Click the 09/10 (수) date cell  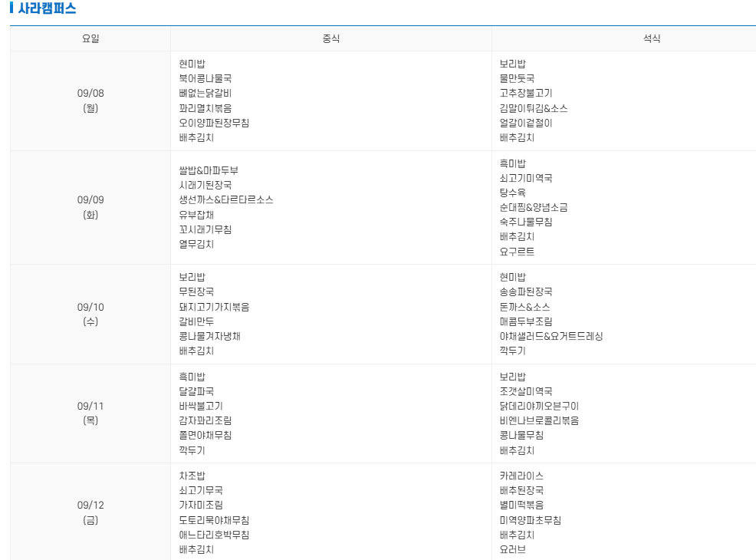[89, 314]
